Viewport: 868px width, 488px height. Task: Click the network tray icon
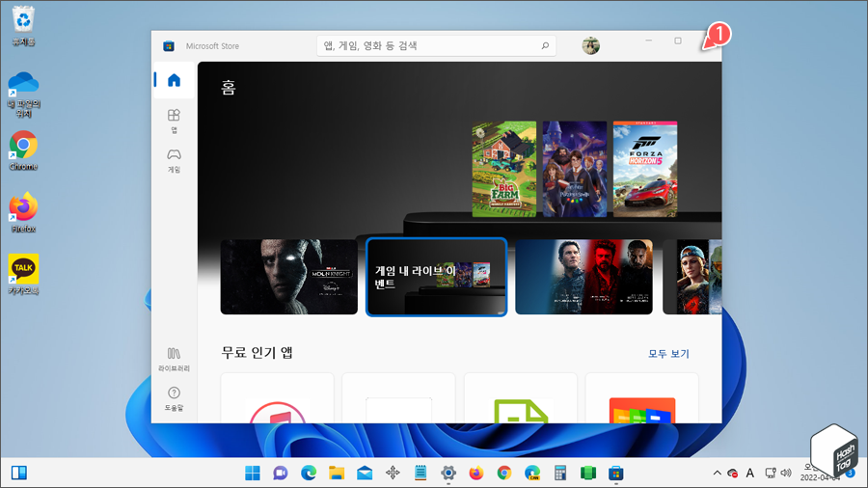[x=770, y=474]
